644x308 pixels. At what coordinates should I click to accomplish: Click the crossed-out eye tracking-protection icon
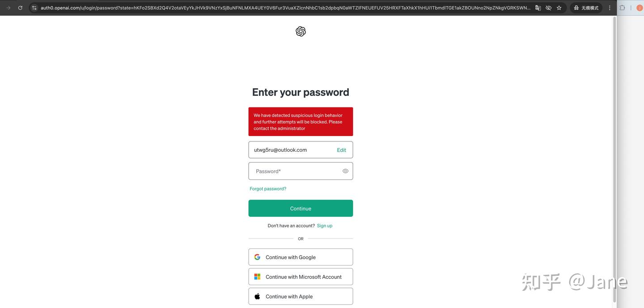coord(548,8)
